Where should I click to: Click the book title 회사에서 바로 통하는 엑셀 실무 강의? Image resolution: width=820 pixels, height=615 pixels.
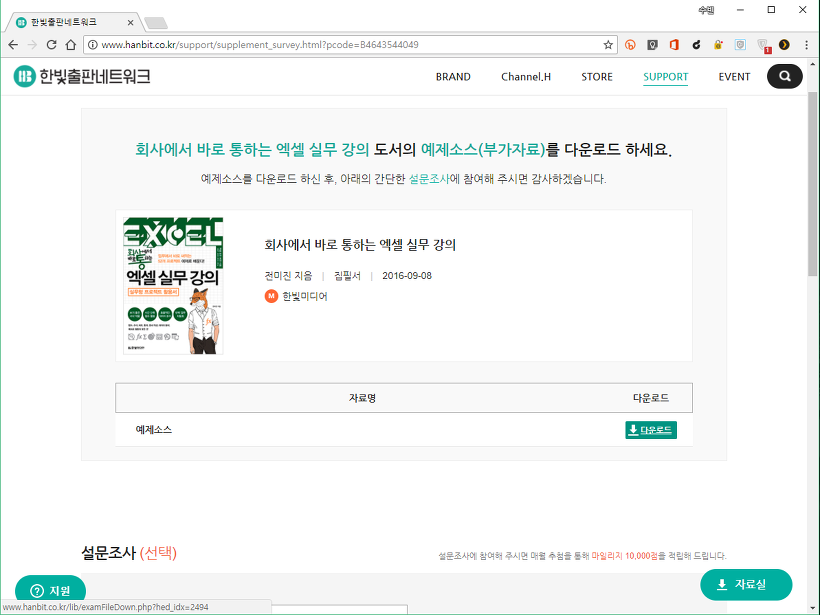[x=360, y=245]
